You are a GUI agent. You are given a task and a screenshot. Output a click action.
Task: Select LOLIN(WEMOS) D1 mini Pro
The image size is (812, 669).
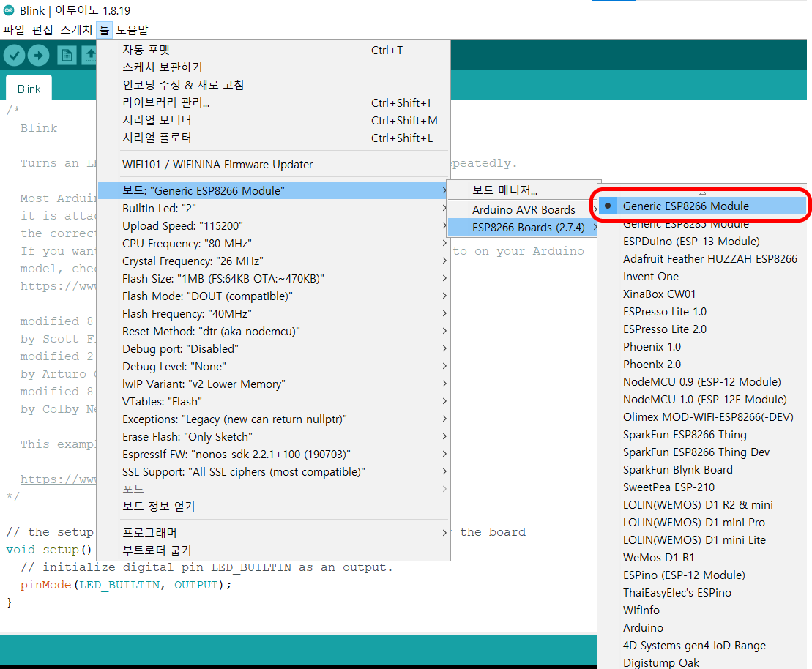pos(703,523)
